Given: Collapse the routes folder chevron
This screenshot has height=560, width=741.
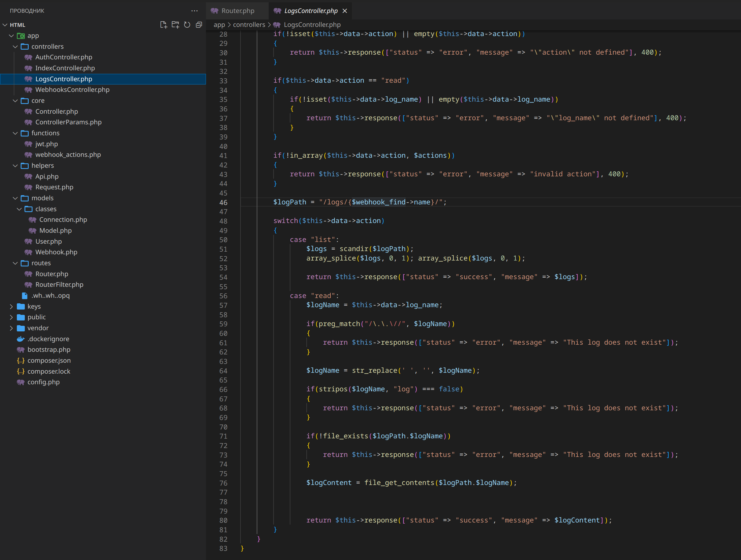Looking at the screenshot, I should 15,263.
